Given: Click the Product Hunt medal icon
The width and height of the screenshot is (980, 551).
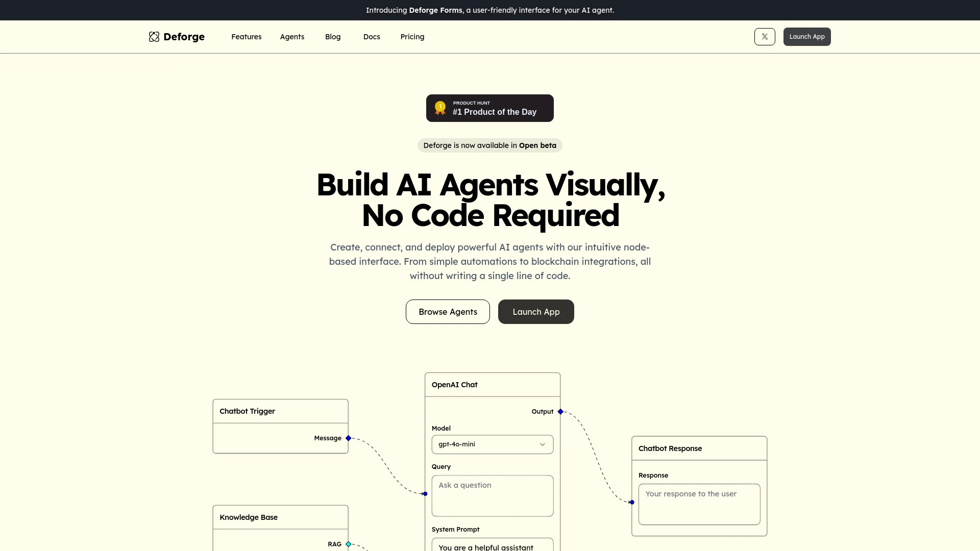Looking at the screenshot, I should 441,108.
